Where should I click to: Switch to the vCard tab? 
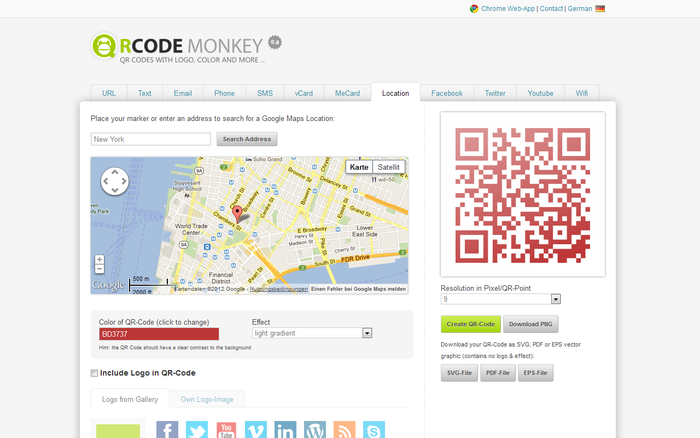tap(304, 93)
